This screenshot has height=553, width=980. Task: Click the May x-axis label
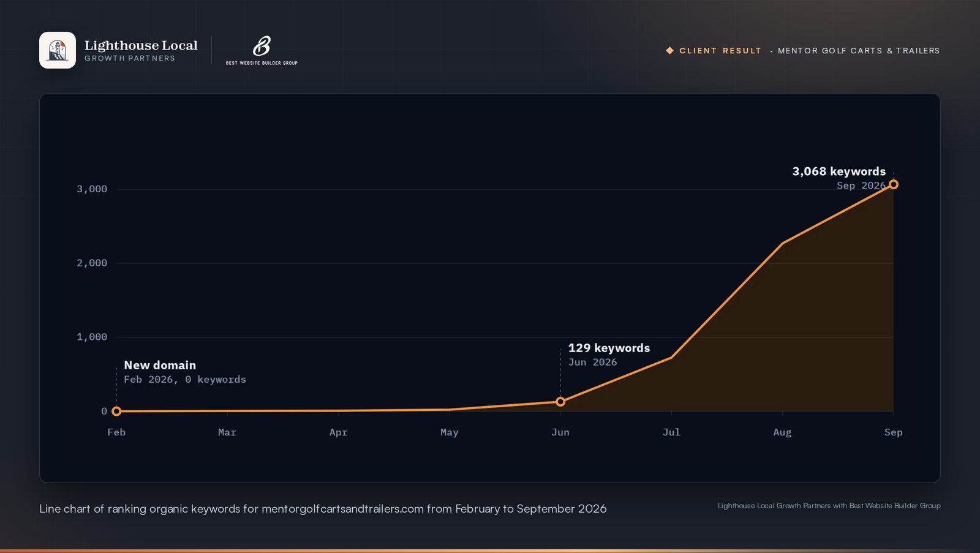click(x=450, y=432)
